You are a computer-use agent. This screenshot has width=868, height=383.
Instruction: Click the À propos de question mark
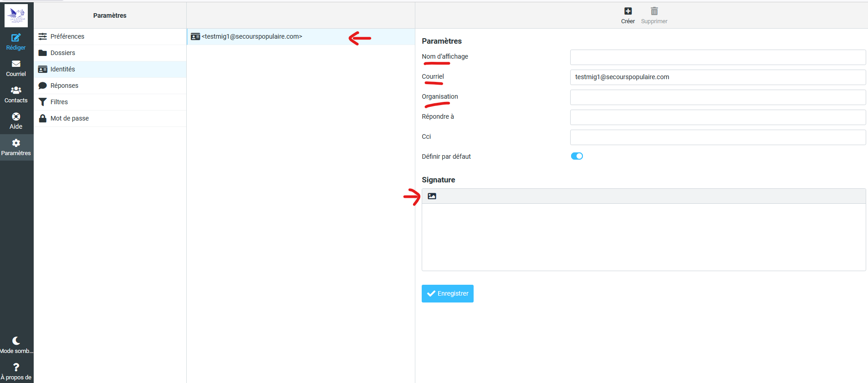tap(16, 368)
